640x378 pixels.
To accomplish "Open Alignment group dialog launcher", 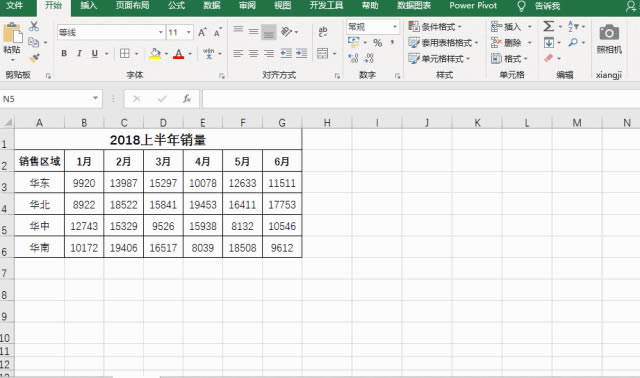I will click(337, 76).
